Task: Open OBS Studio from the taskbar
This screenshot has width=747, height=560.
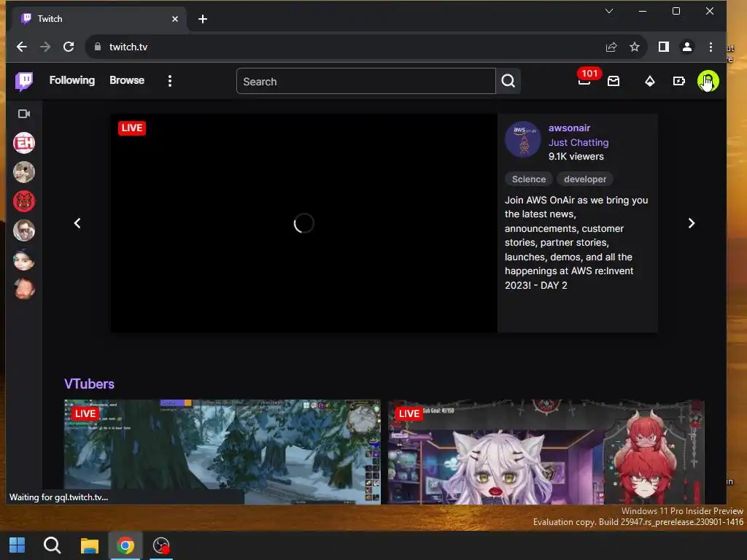Action: tap(161, 545)
